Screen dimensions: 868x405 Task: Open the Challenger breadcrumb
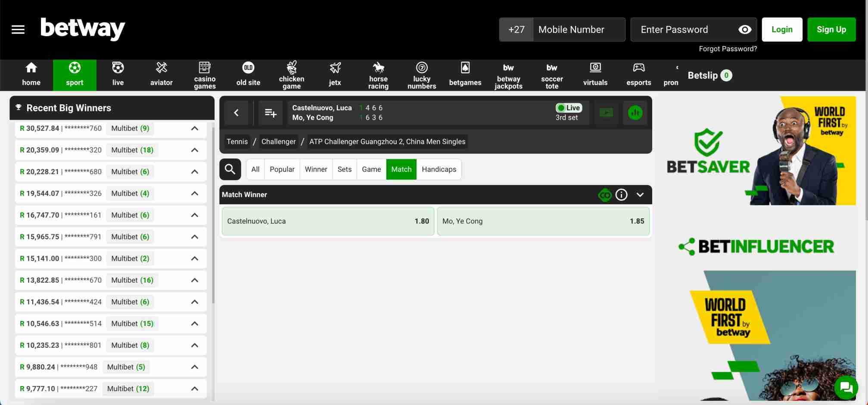click(x=278, y=142)
